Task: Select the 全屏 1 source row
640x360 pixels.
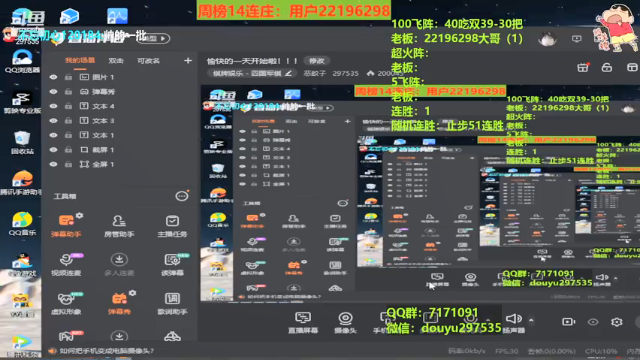Action: click(x=120, y=164)
